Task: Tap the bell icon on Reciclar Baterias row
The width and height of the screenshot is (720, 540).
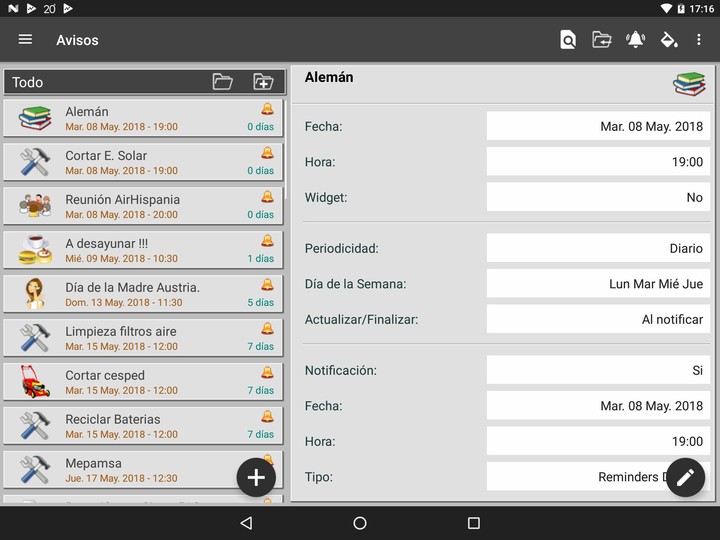Action: point(267,417)
